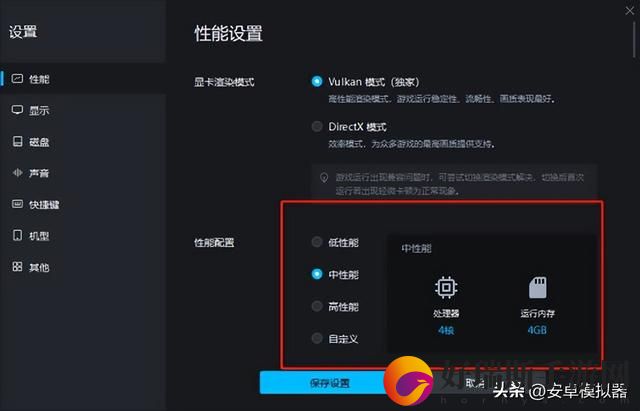Open the 其他 grid icon

pyautogui.click(x=17, y=267)
